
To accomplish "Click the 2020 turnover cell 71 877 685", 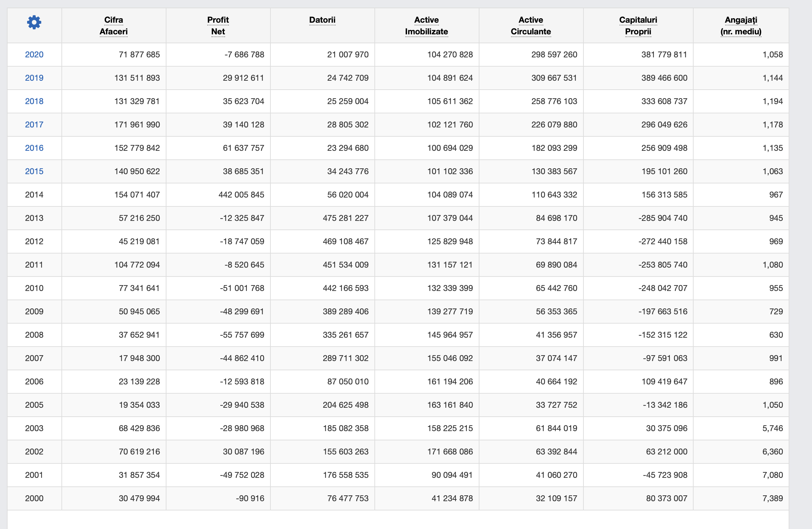I will (139, 55).
